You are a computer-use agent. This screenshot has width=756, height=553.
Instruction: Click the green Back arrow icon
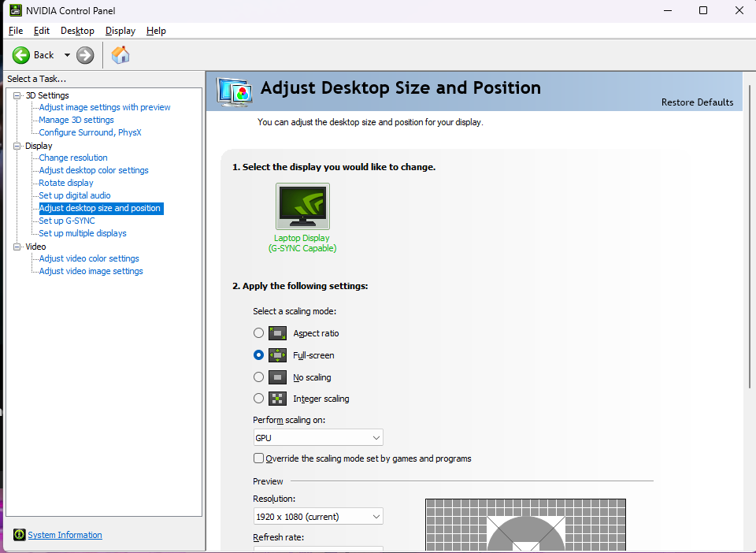pos(20,55)
